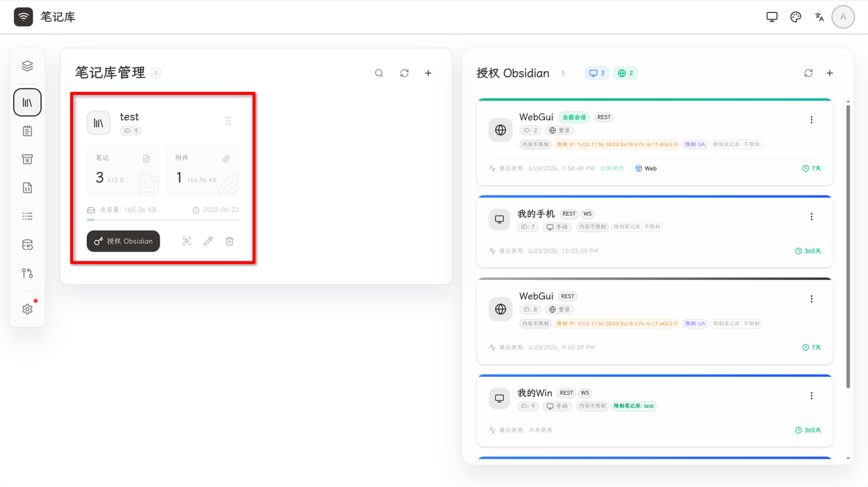Add a new Obsidian authorization with plus

point(830,73)
